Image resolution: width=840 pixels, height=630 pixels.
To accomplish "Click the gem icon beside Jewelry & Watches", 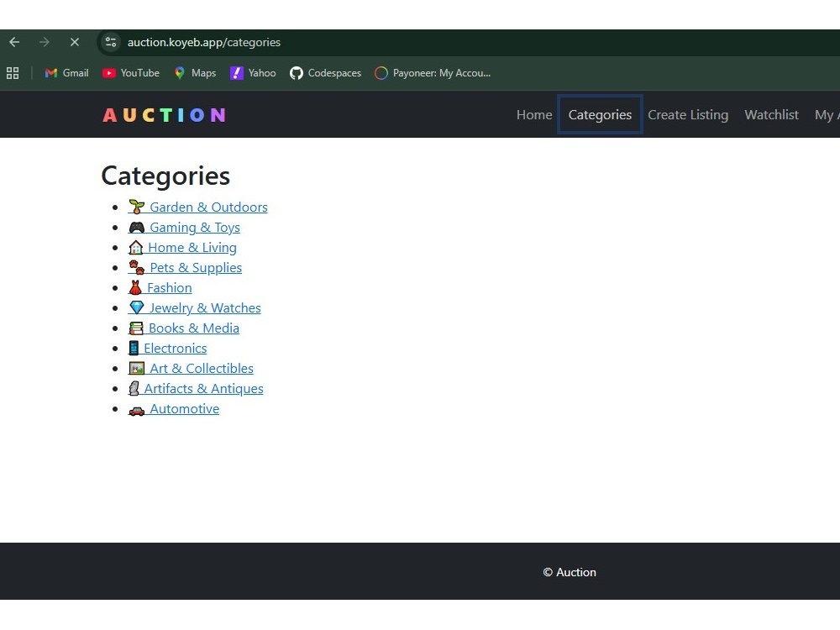I will (x=137, y=307).
